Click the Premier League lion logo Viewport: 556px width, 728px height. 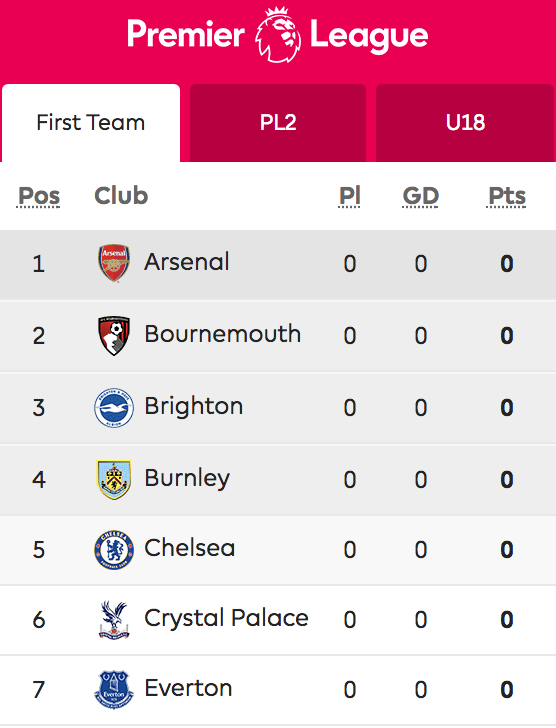(x=278, y=35)
